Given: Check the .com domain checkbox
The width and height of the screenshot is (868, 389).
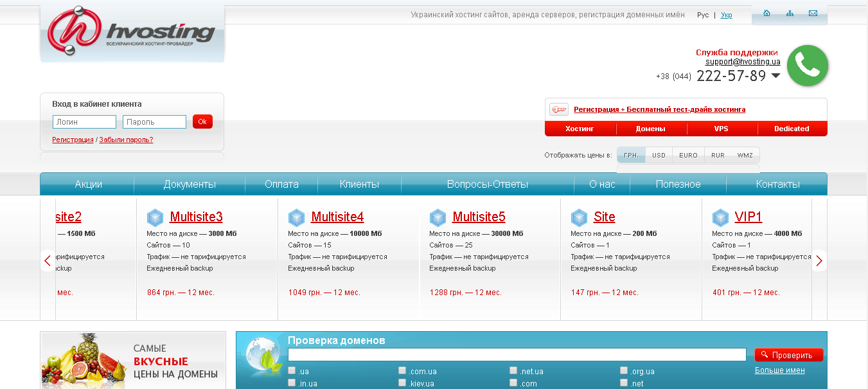Looking at the screenshot, I should tap(513, 383).
